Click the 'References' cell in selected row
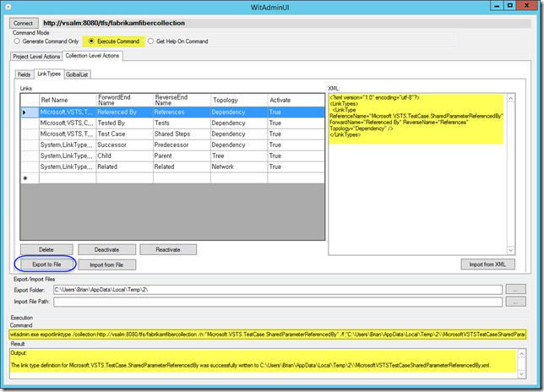This screenshot has height=392, width=544. coord(182,112)
